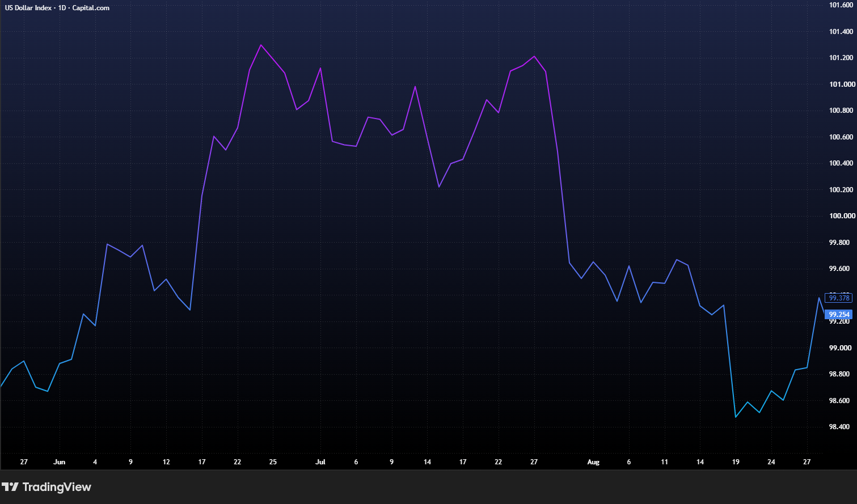
Task: Click the TradingView logo icon
Action: (10, 487)
